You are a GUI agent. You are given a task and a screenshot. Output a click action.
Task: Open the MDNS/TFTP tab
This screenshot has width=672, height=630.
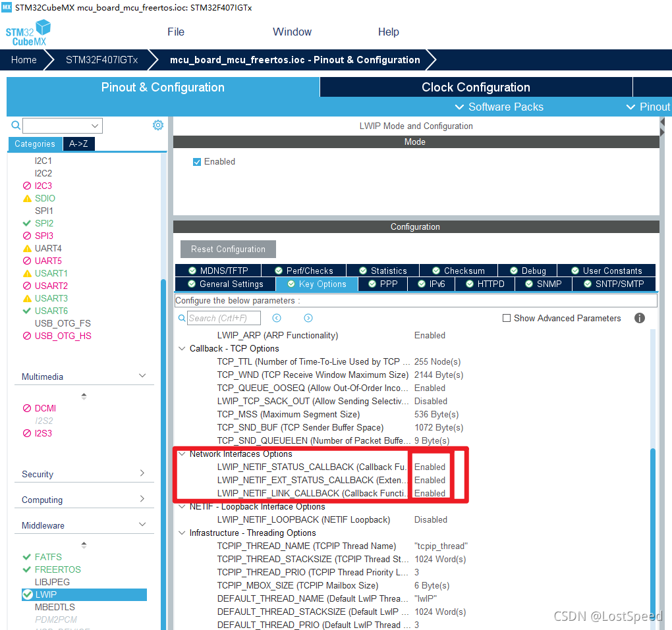pos(218,271)
